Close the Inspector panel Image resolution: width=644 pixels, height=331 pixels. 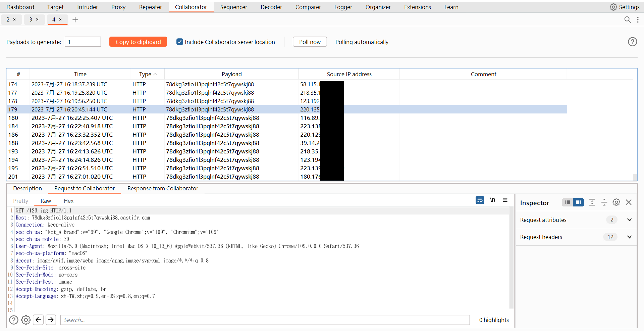point(629,202)
